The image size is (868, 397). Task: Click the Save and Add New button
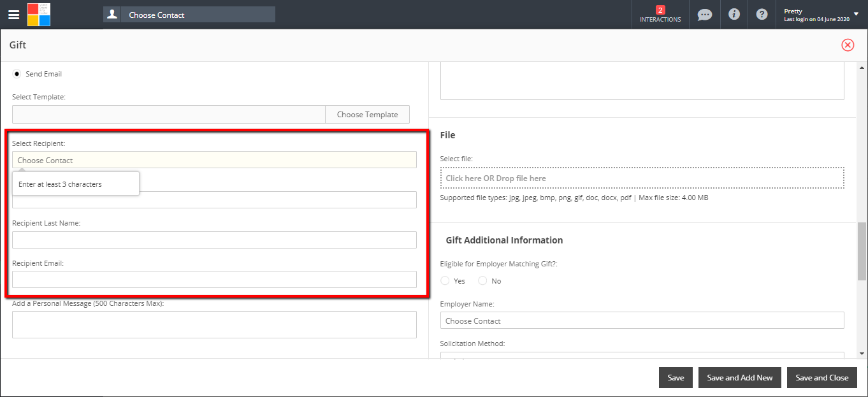pos(740,377)
